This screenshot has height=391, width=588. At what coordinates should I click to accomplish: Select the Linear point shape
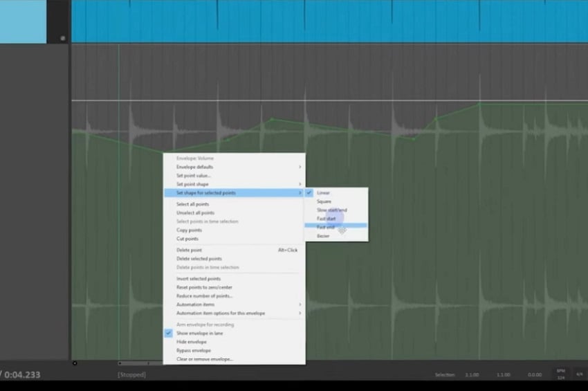[x=336, y=193]
